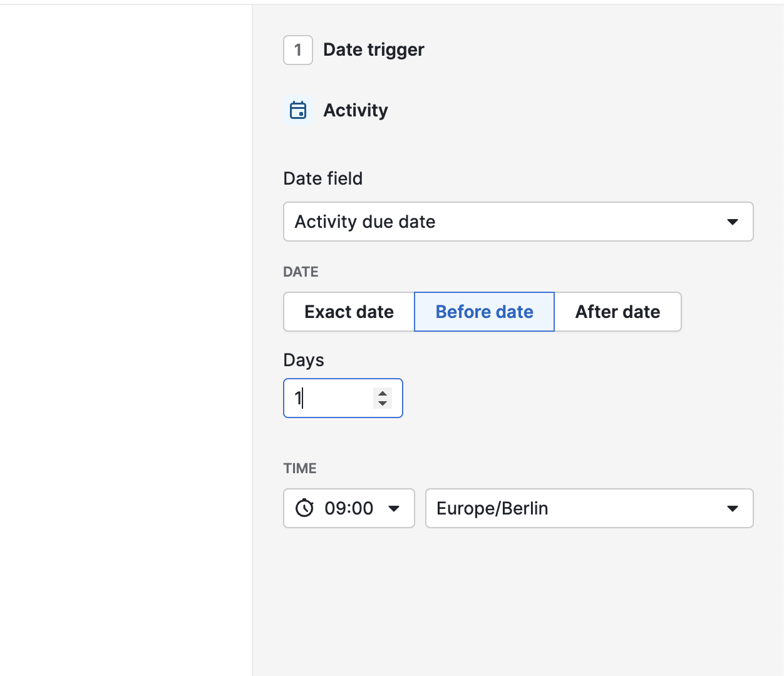The height and width of the screenshot is (676, 784).
Task: Click the Activity calendar icon
Action: tap(298, 110)
